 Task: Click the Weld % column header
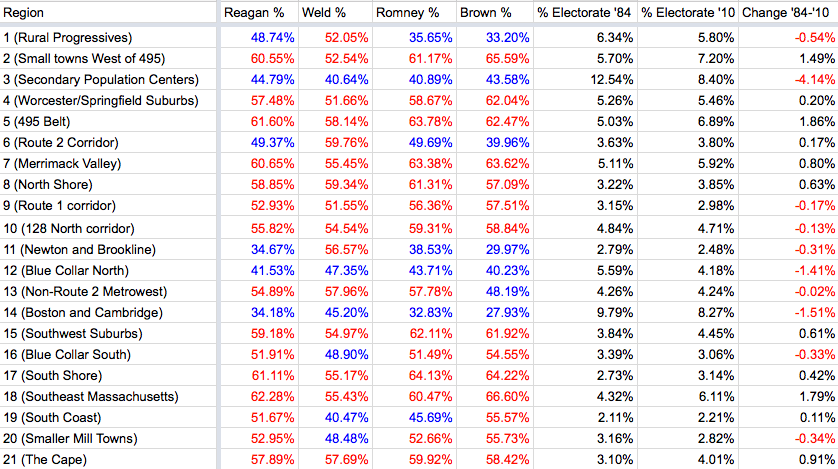(x=324, y=13)
